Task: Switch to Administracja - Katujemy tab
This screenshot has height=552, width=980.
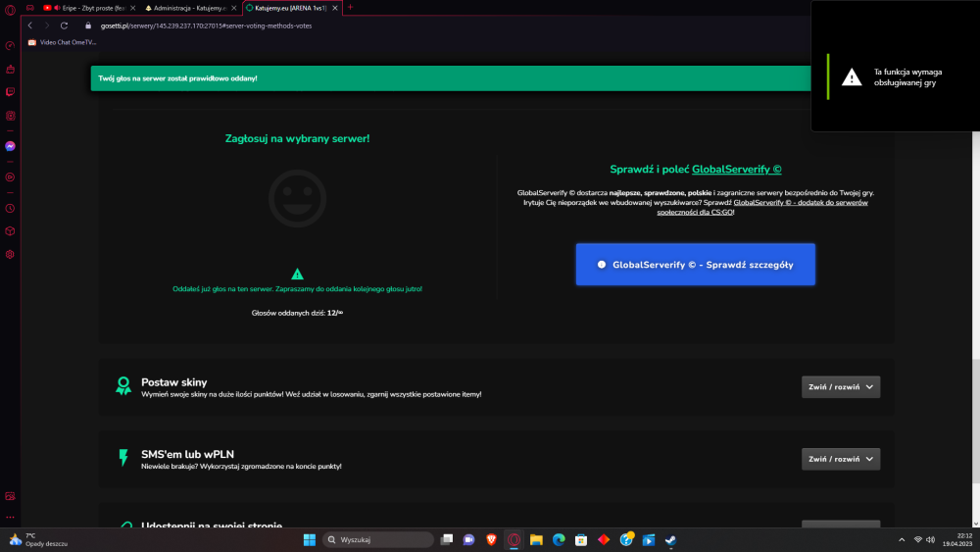Action: pos(189,8)
